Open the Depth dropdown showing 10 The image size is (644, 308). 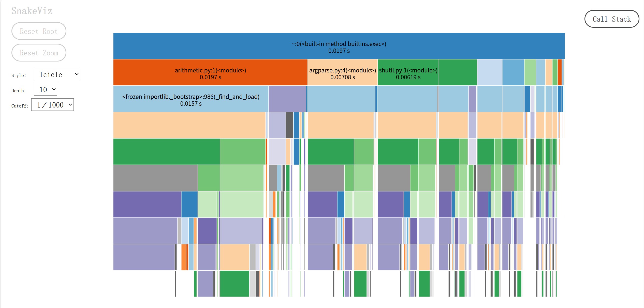tap(46, 89)
